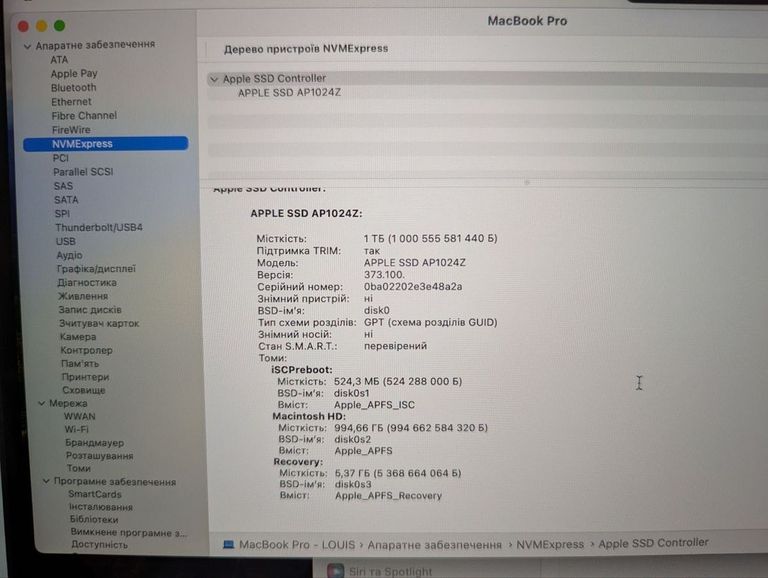Select the highlighted NVMExpress item
The width and height of the screenshot is (768, 578).
point(105,144)
